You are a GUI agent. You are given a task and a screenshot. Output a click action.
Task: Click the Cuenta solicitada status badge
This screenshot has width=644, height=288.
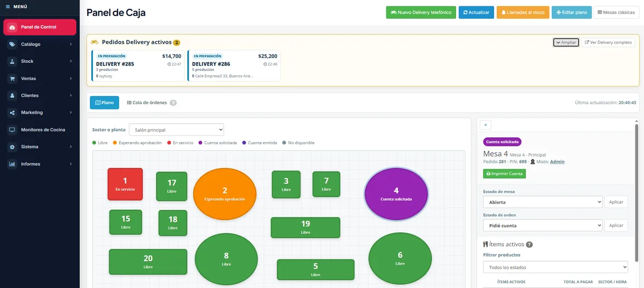[x=502, y=142]
